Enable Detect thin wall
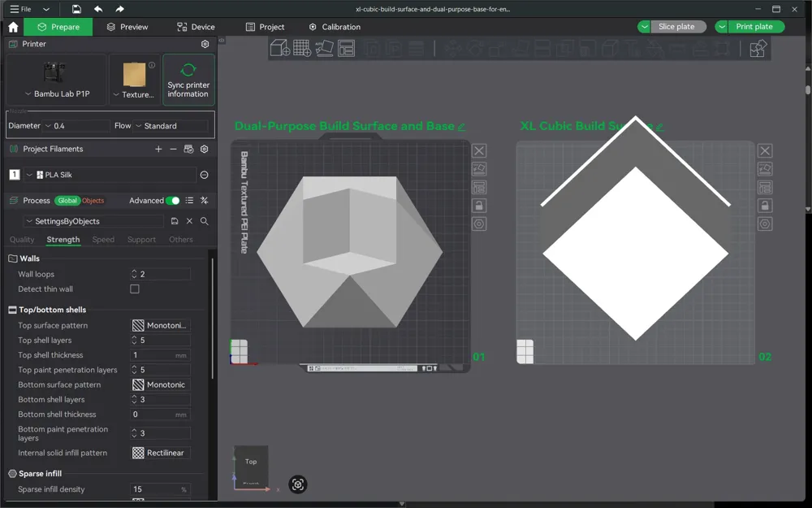 [134, 289]
